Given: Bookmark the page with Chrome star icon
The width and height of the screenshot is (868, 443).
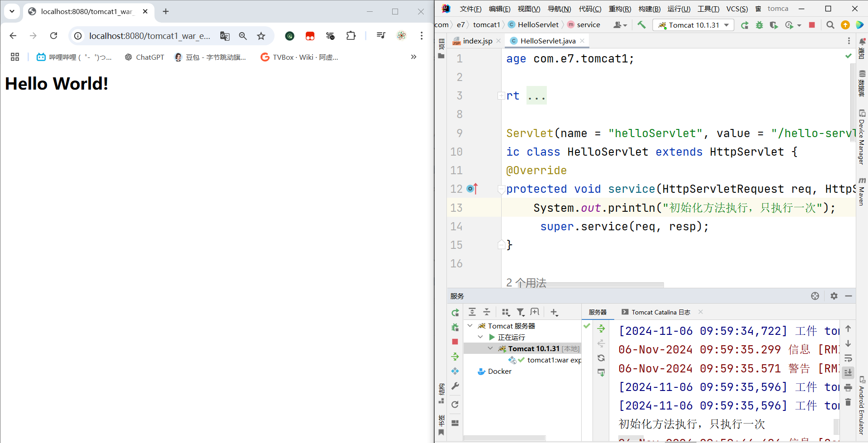Looking at the screenshot, I should (261, 36).
